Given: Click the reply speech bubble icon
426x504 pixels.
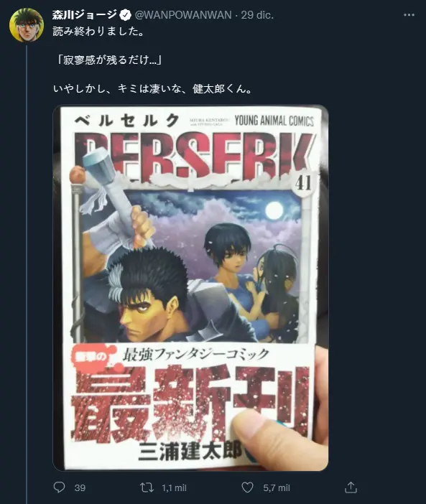Looking at the screenshot, I should pos(59,487).
